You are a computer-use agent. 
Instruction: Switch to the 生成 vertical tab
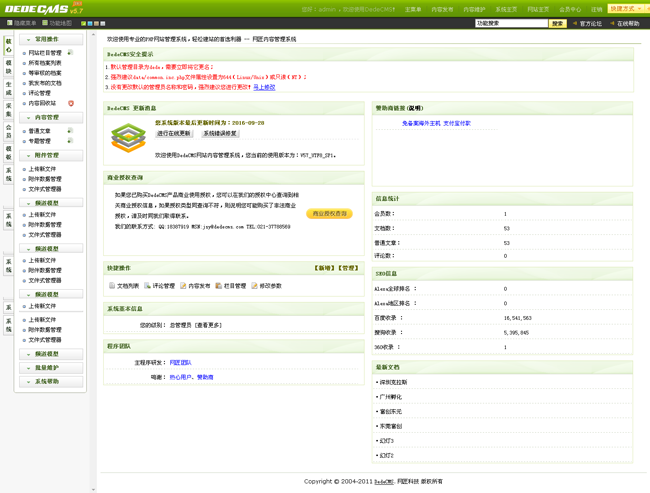pyautogui.click(x=9, y=89)
